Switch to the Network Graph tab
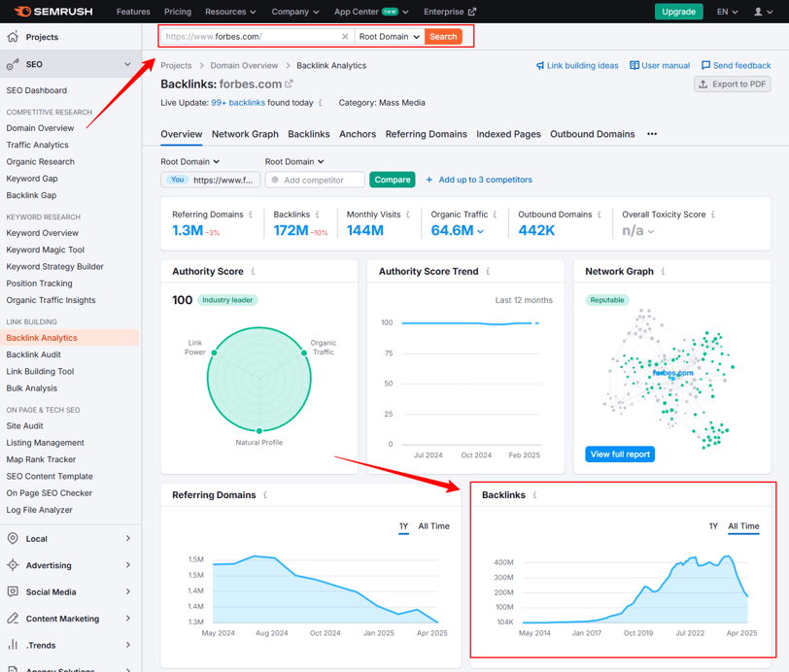Screen dimensions: 789x672 pyautogui.click(x=245, y=134)
